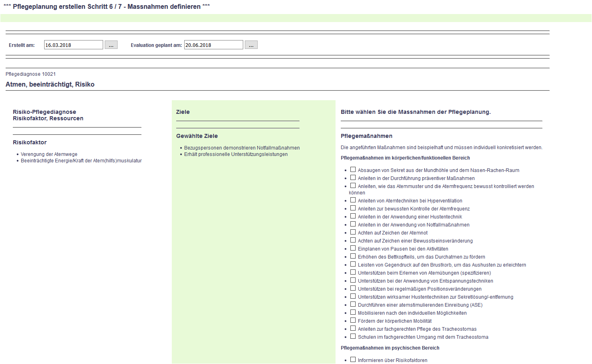
Task: Enable Anleiten von Atemtechniken bei Hyperventilation
Action: point(353,200)
